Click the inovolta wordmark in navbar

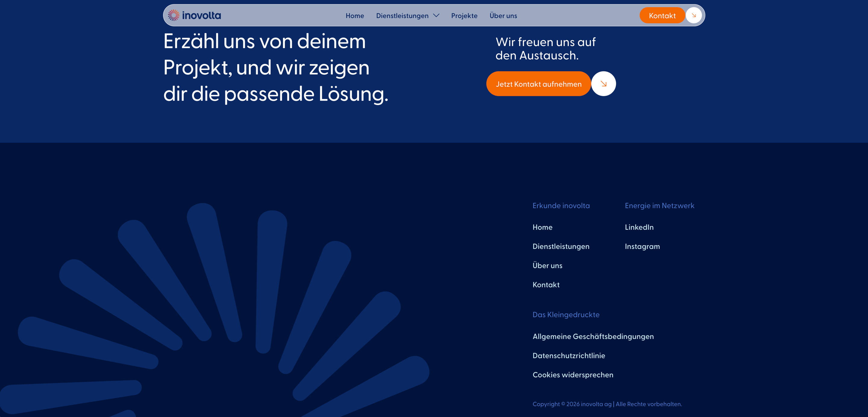click(202, 15)
